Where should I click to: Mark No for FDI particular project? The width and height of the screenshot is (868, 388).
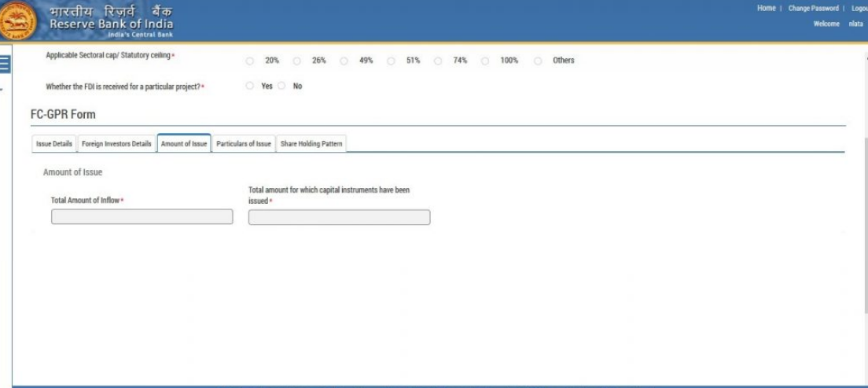coord(281,86)
